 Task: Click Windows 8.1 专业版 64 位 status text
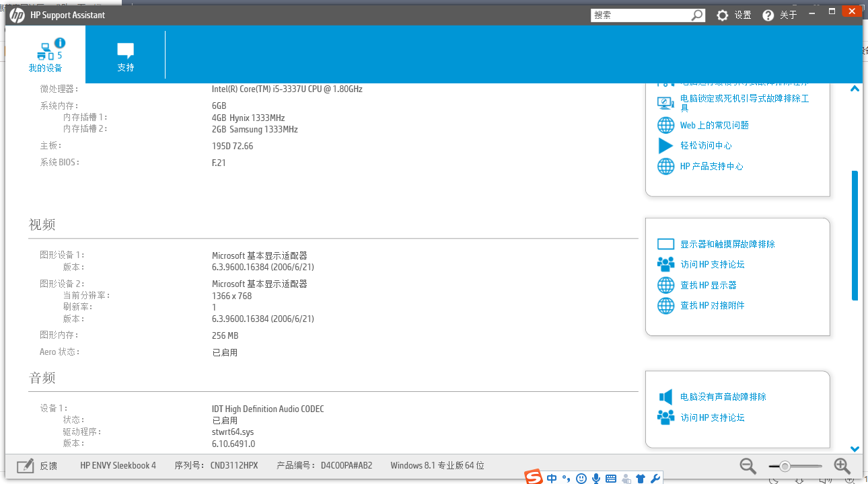437,465
